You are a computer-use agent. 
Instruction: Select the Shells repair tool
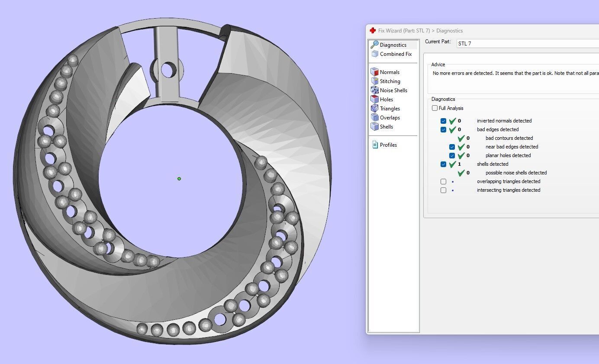coord(382,127)
